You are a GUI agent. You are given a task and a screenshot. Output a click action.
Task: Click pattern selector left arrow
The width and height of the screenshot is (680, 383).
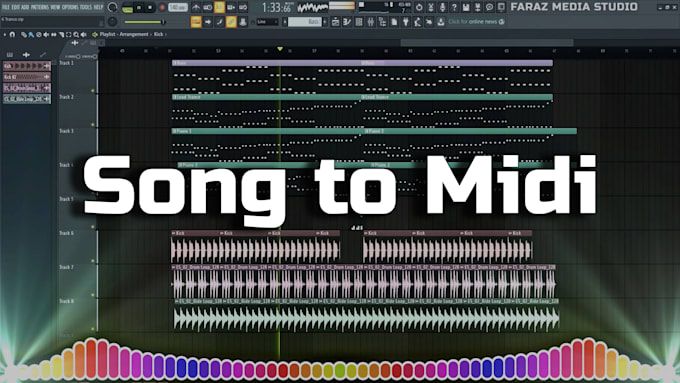285,21
